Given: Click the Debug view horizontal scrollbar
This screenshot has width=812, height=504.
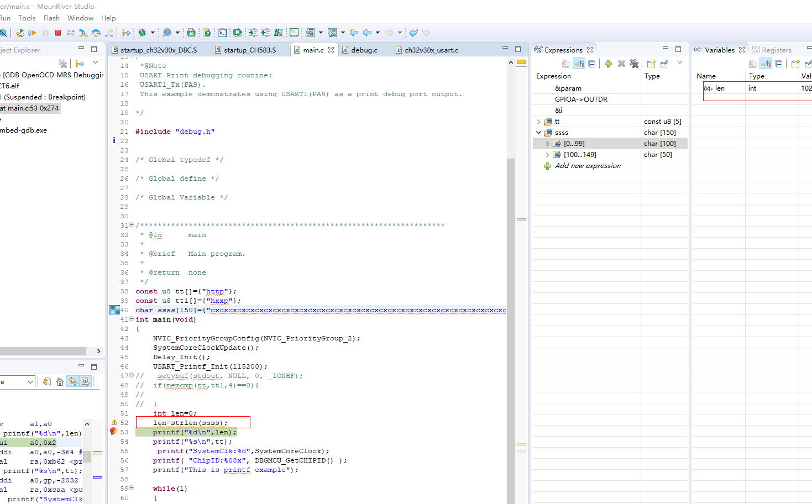Looking at the screenshot, I should (x=43, y=351).
